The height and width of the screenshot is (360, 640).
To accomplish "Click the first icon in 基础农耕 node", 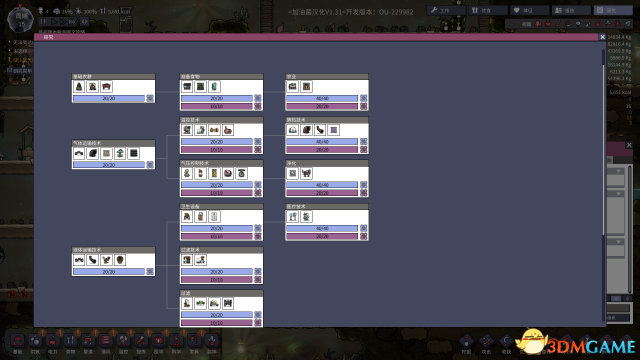I will pos(79,87).
